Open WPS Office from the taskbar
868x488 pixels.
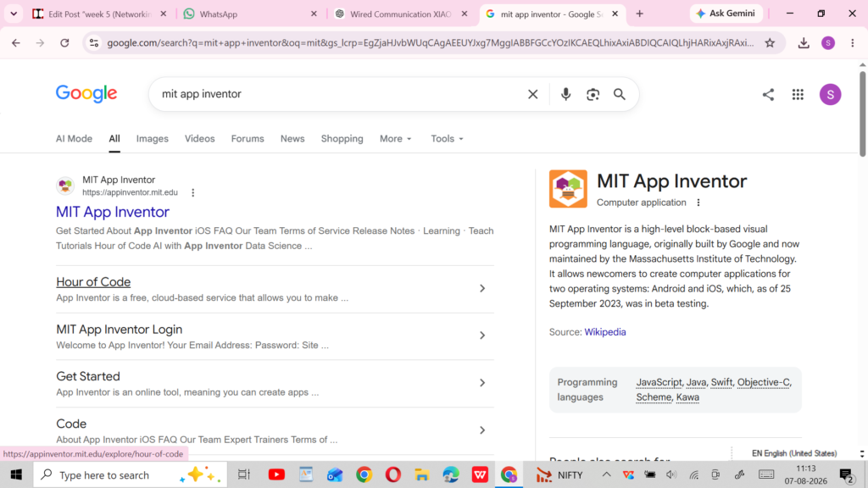[480, 474]
